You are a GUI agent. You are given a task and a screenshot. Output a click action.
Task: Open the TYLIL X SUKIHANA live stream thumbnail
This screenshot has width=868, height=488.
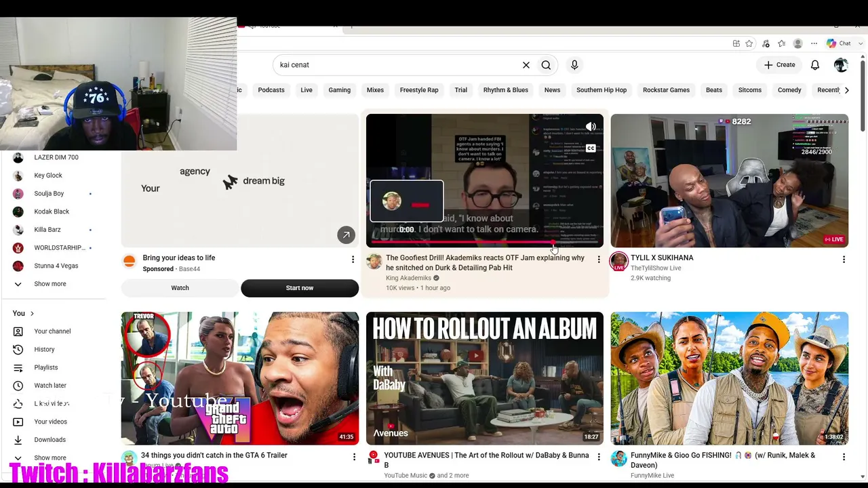[x=729, y=180]
